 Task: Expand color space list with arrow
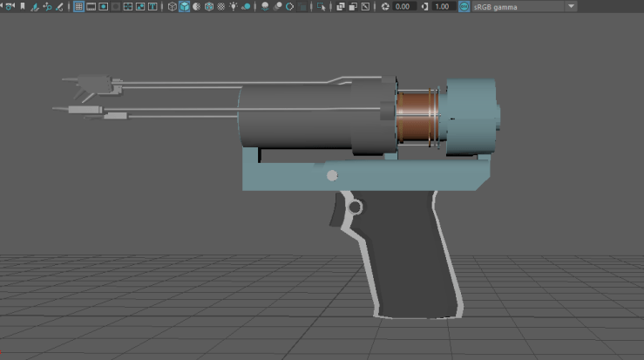point(571,7)
